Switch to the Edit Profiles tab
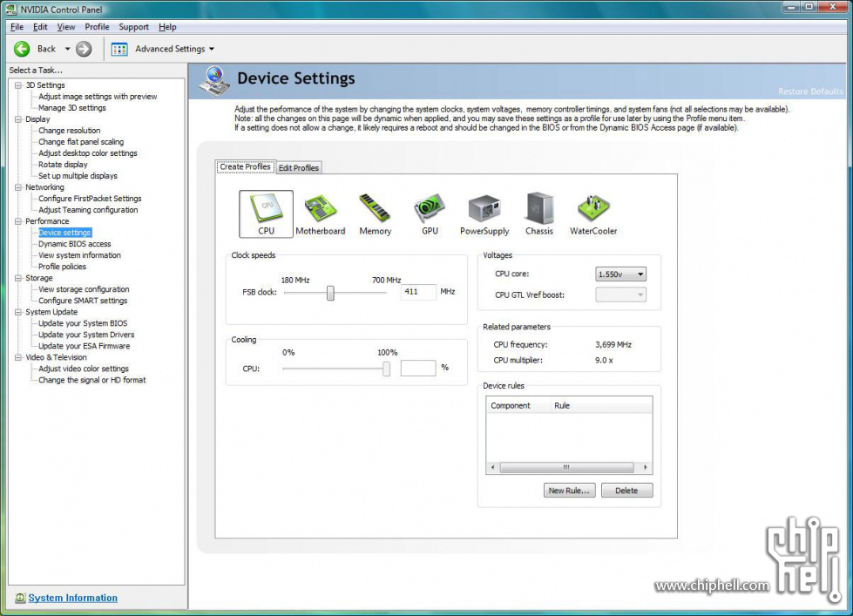The image size is (853, 616). tap(299, 167)
